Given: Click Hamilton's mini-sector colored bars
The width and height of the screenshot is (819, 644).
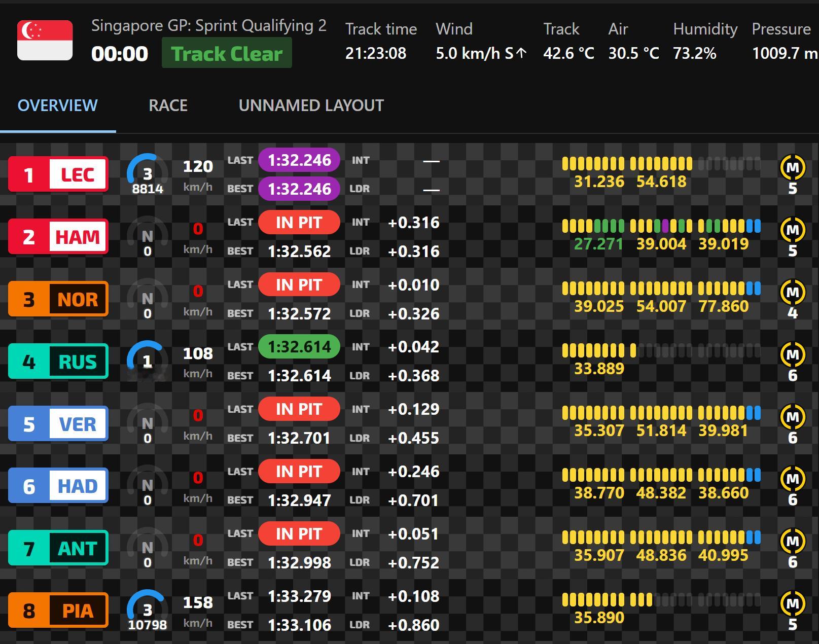Looking at the screenshot, I should (661, 226).
